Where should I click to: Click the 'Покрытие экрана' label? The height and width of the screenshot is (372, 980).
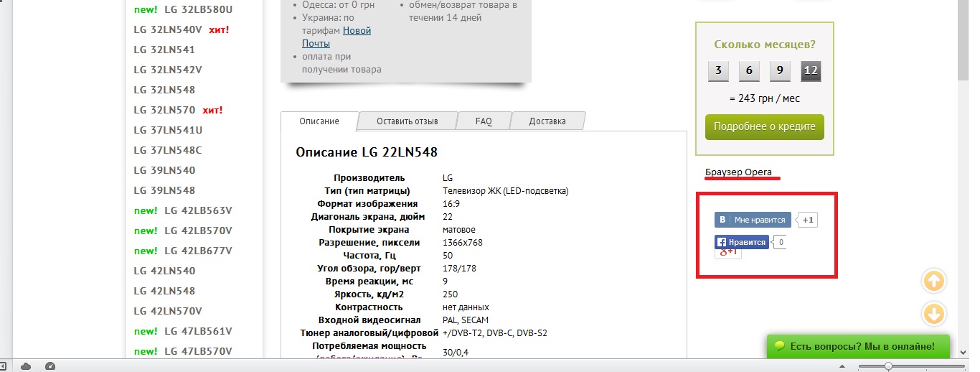point(369,230)
